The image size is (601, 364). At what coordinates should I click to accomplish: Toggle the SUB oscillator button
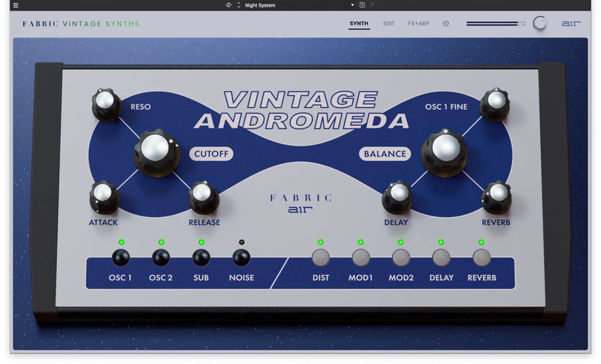[x=201, y=257]
